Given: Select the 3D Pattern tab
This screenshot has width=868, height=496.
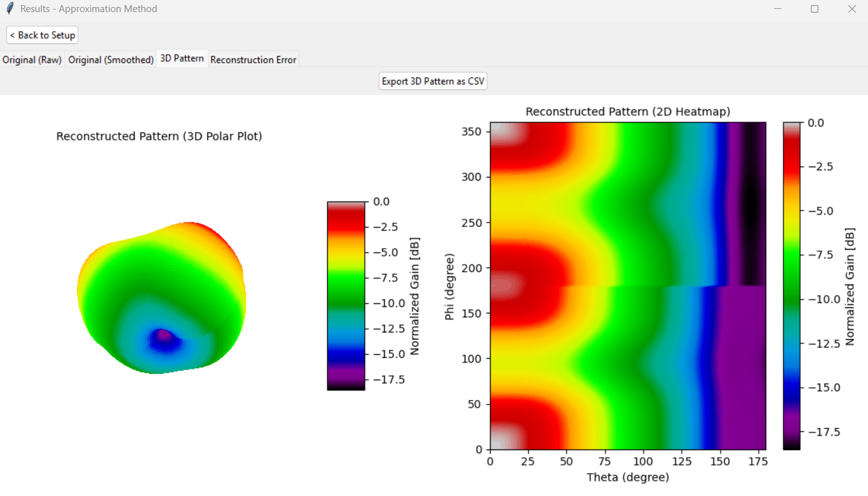Looking at the screenshot, I should pyautogui.click(x=182, y=59).
